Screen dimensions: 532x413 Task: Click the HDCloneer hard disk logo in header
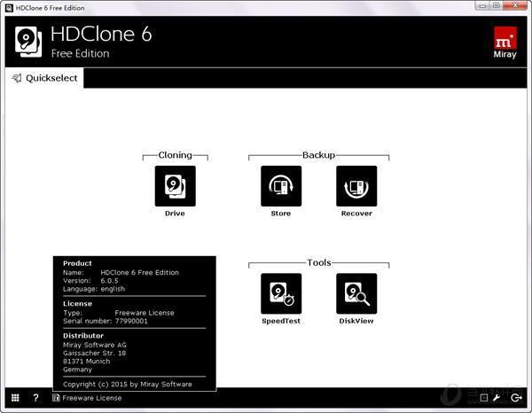tap(28, 42)
